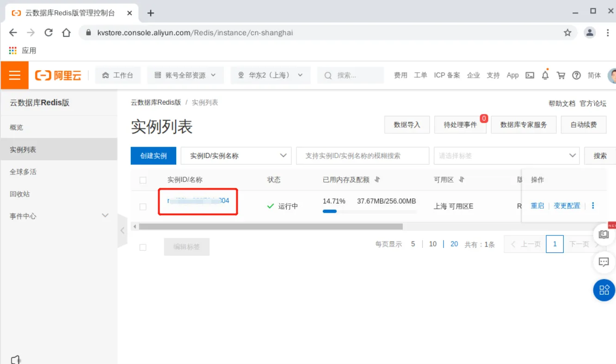Viewport: 616px width, 364px height.
Task: Open the 应用 apps shortcut
Action: 23,50
